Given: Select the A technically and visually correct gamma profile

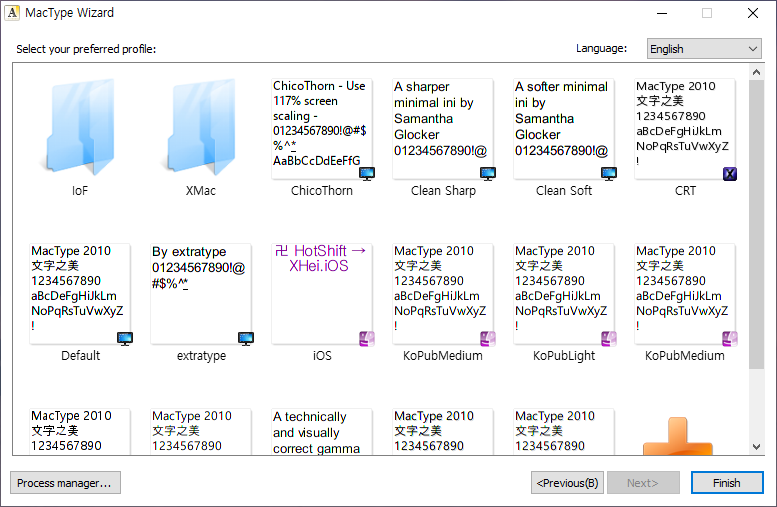Looking at the screenshot, I should click(322, 432).
